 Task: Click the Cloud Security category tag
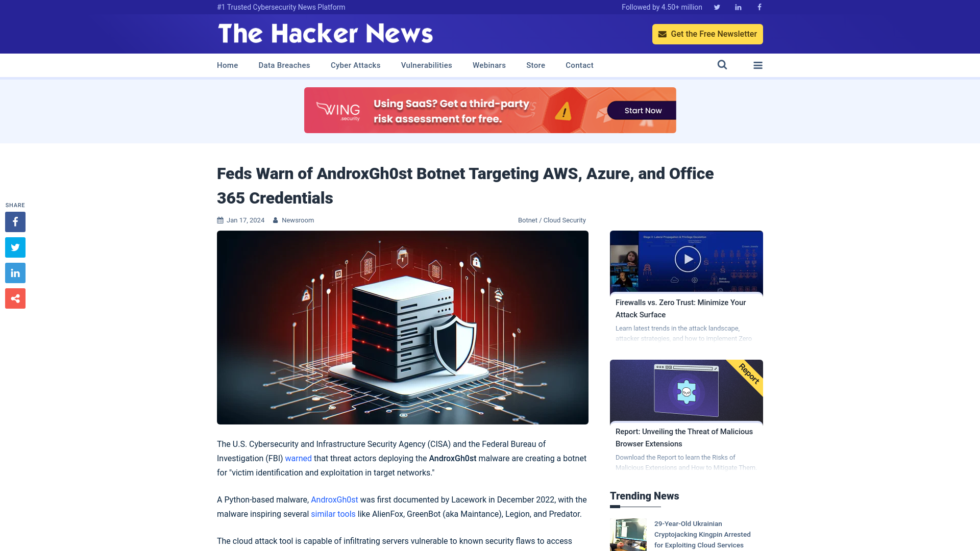click(564, 220)
